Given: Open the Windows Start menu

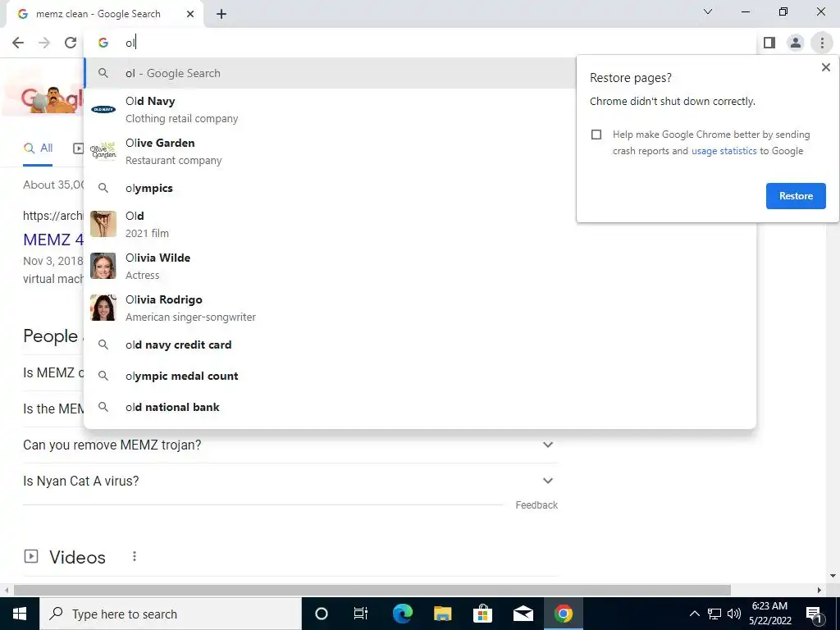Looking at the screenshot, I should 20,614.
